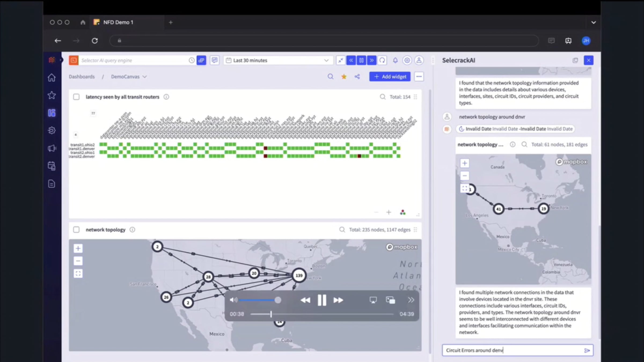Open a new browser tab

pos(171,23)
